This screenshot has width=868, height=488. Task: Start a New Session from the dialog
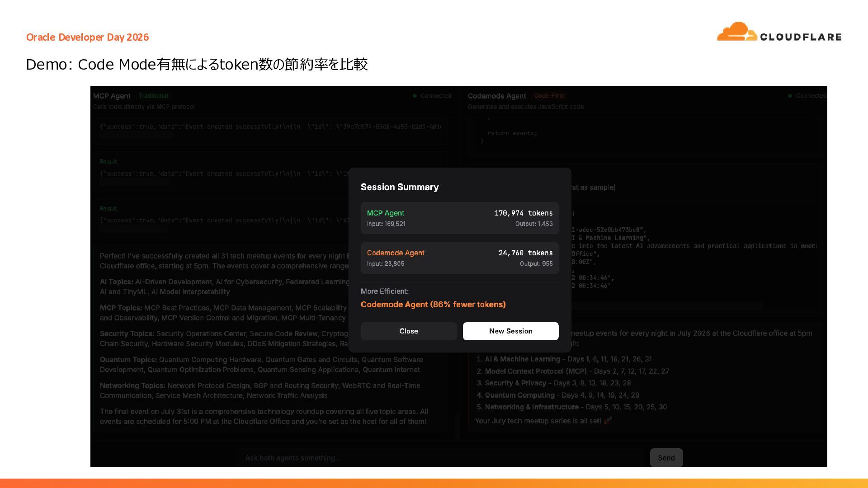[511, 331]
